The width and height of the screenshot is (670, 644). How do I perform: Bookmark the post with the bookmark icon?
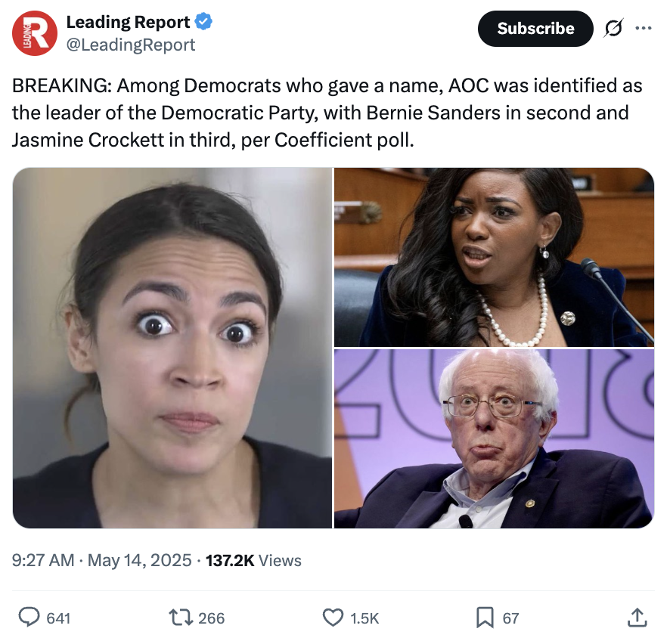485,618
